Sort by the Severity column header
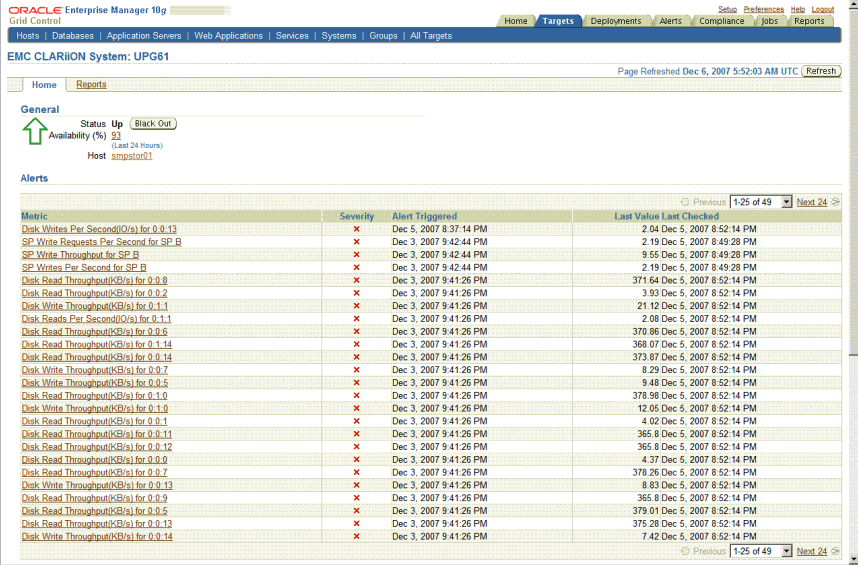The width and height of the screenshot is (858, 565). (356, 216)
